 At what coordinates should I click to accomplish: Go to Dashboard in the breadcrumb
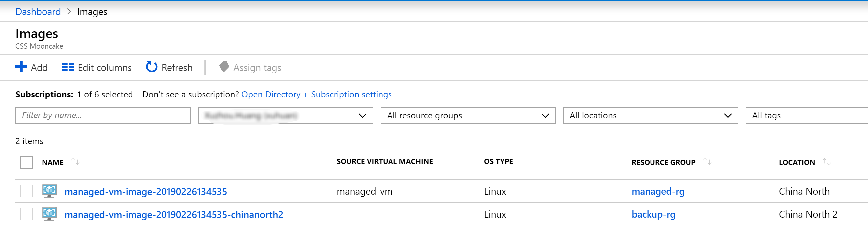pos(38,12)
